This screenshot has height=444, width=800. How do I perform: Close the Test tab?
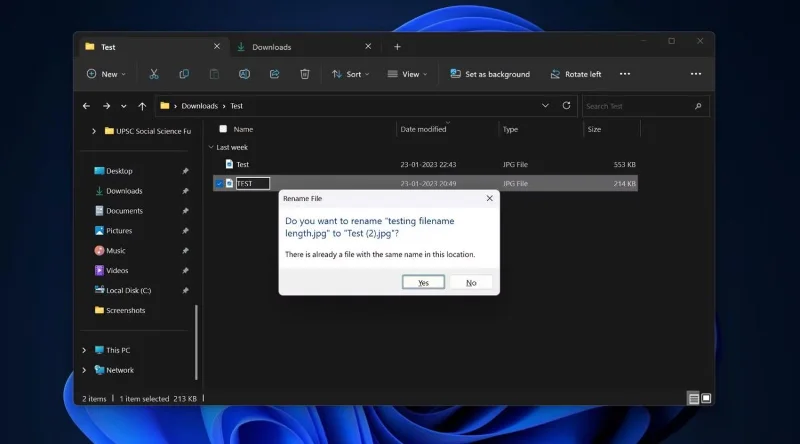217,46
